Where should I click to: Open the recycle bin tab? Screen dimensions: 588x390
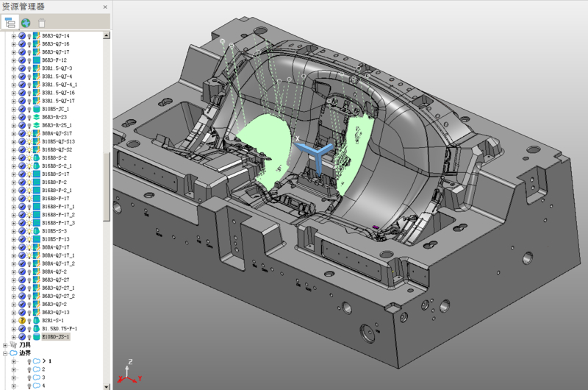(x=42, y=24)
